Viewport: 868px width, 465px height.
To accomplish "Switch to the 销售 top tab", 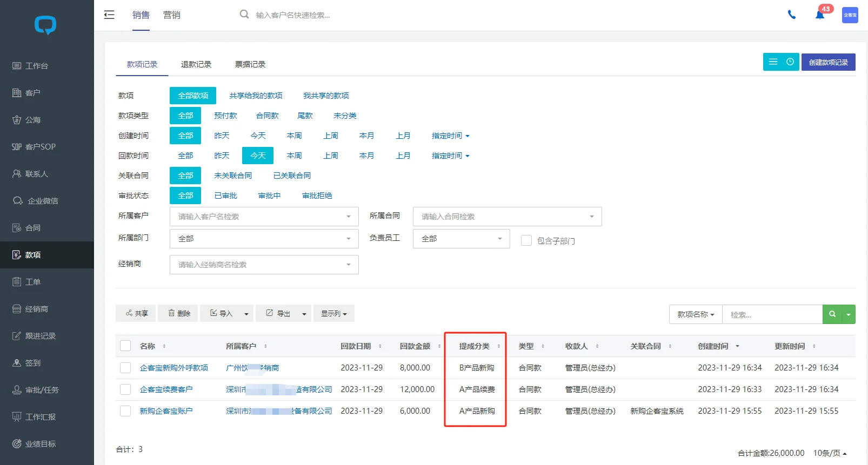I will 141,15.
